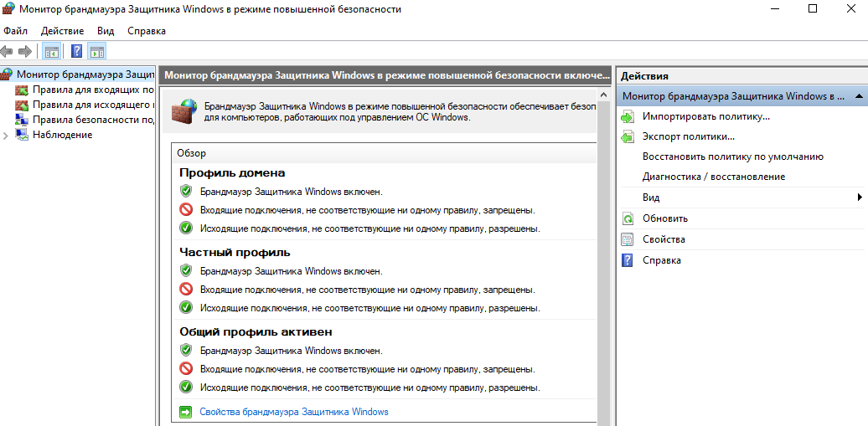
Task: Select 'Правила для исходящего' tree node
Action: point(92,105)
